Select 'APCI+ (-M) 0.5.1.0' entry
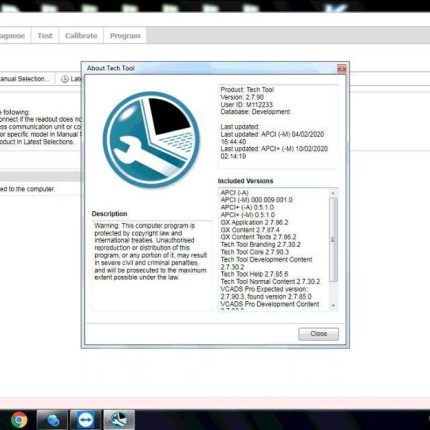 tap(248, 215)
